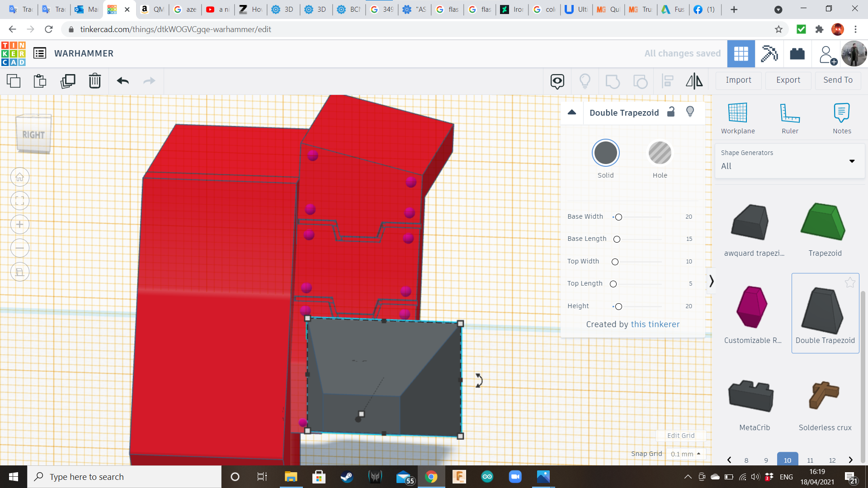
Task: Set shape to Solid
Action: (x=605, y=153)
